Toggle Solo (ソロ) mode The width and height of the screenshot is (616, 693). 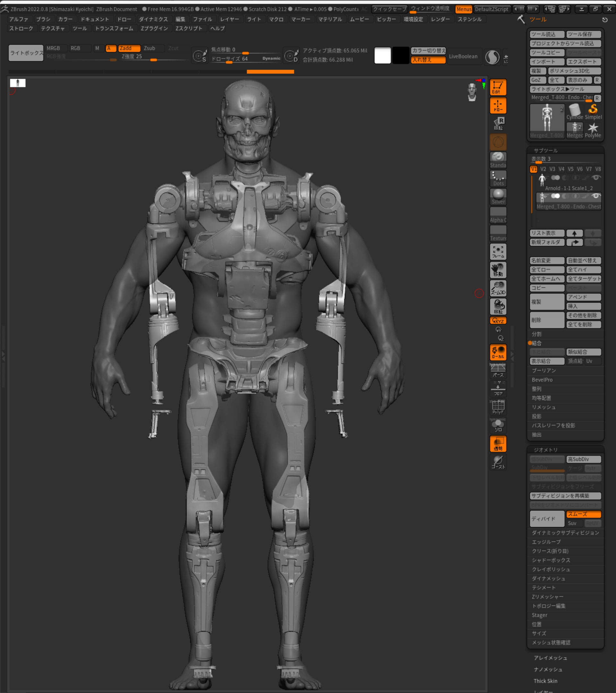click(498, 425)
